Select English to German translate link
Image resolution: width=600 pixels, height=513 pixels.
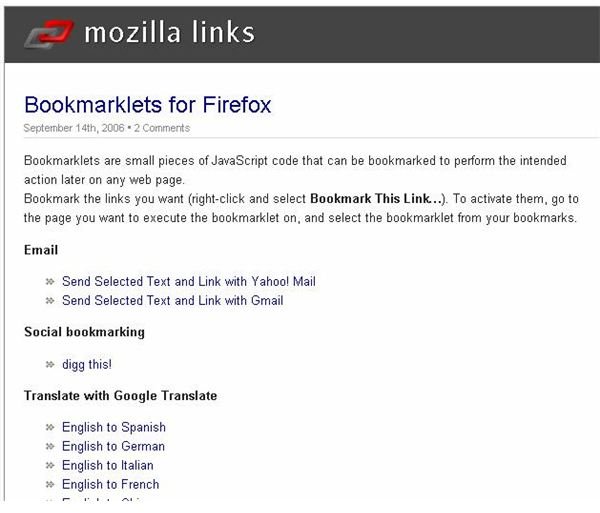click(113, 446)
